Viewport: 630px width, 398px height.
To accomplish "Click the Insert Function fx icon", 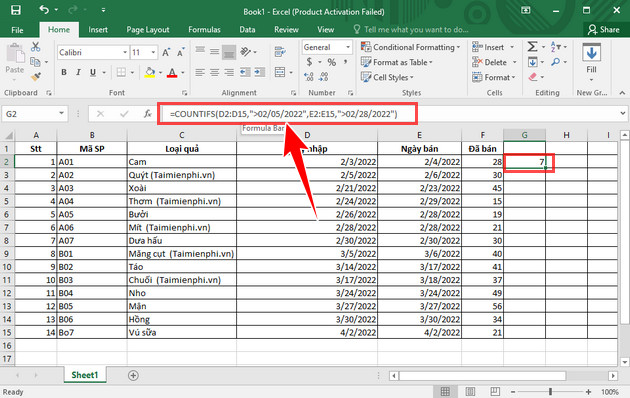I will tap(148, 114).
